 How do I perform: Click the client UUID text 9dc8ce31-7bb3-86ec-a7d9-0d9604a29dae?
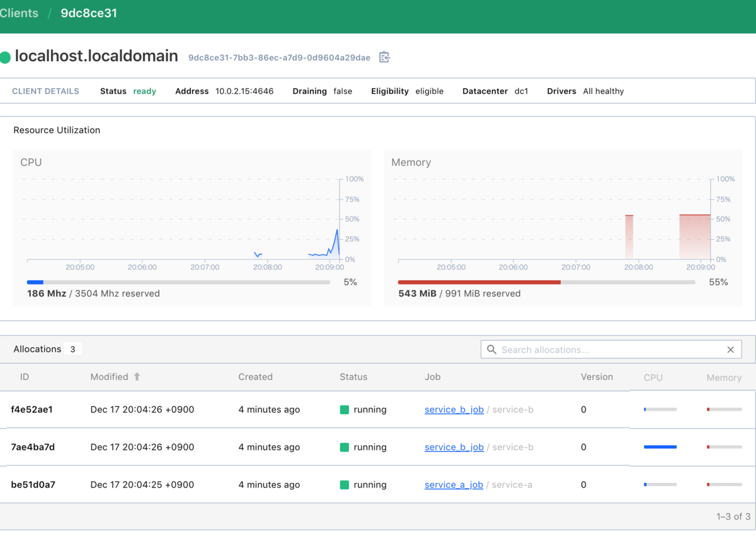point(279,57)
